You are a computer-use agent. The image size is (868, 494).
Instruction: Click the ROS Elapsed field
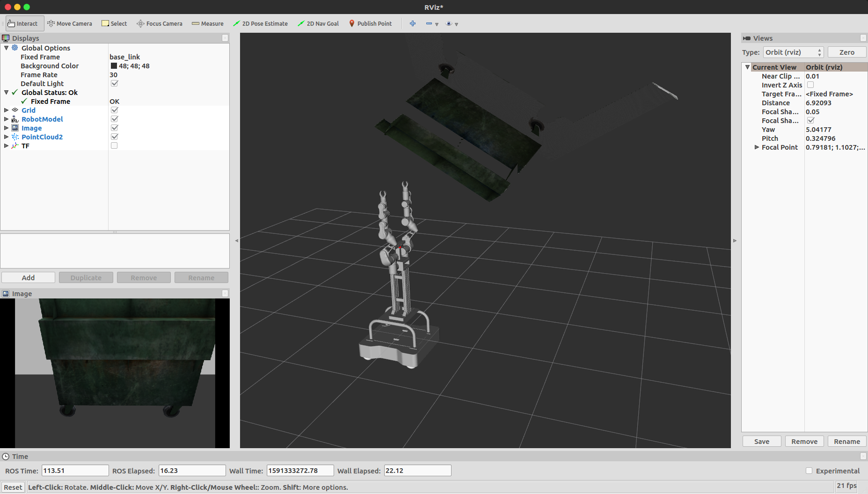click(x=192, y=471)
